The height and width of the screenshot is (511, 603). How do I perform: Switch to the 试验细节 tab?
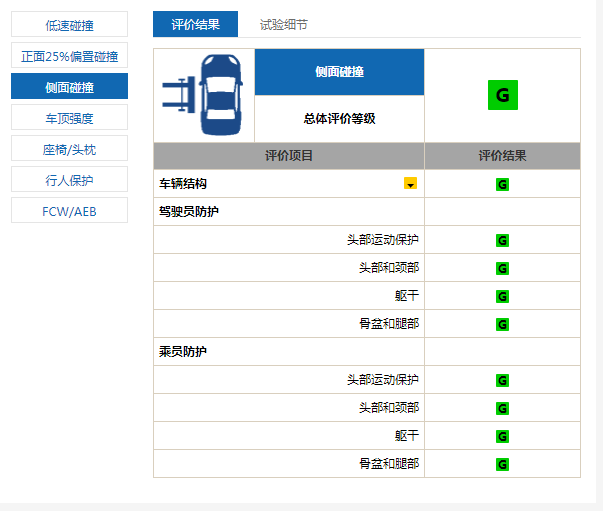tap(283, 24)
